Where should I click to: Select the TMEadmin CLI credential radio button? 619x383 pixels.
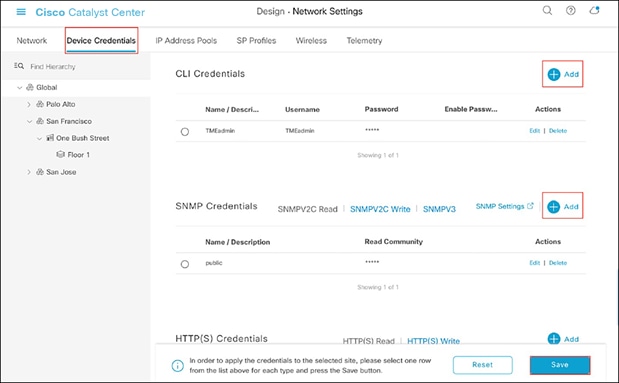(185, 131)
